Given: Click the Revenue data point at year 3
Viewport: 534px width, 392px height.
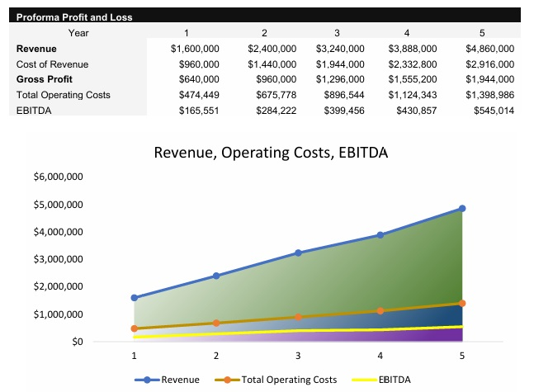Looking at the screenshot, I should click(x=298, y=253).
